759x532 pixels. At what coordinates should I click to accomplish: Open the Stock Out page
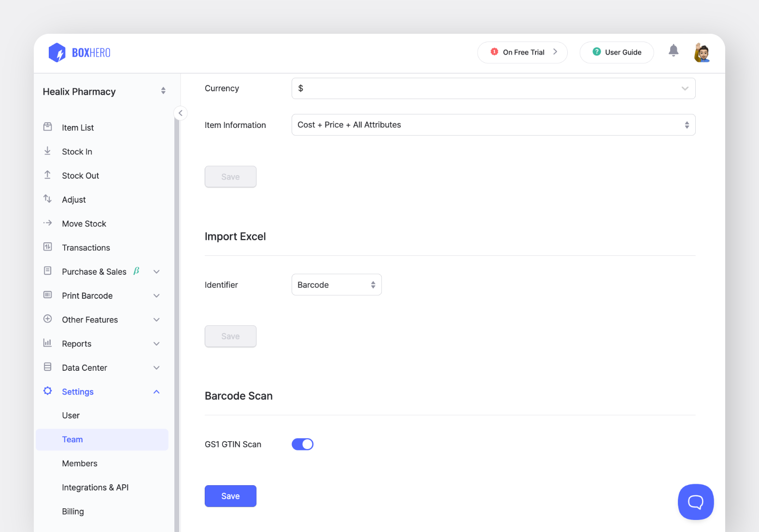click(x=80, y=176)
